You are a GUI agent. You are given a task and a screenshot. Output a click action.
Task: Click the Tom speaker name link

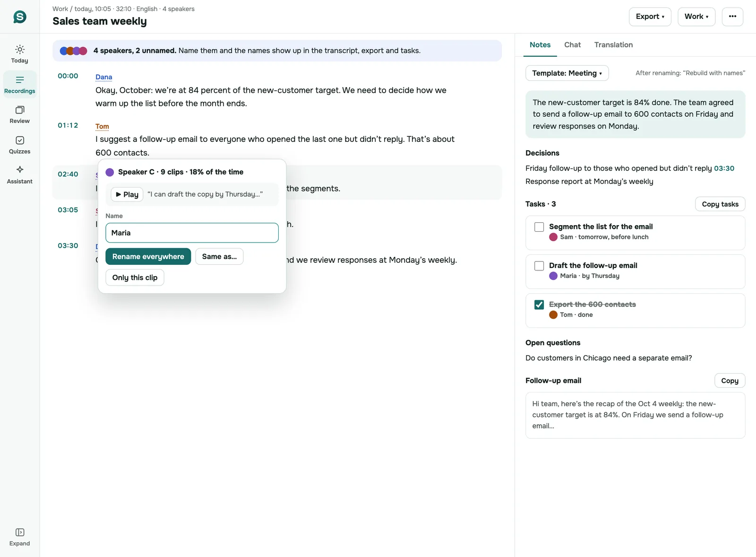[102, 126]
